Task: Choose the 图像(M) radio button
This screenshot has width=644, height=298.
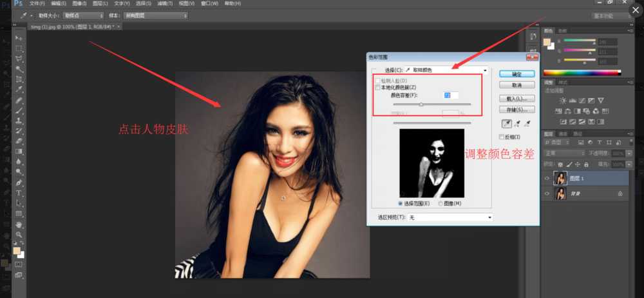Action: point(440,203)
